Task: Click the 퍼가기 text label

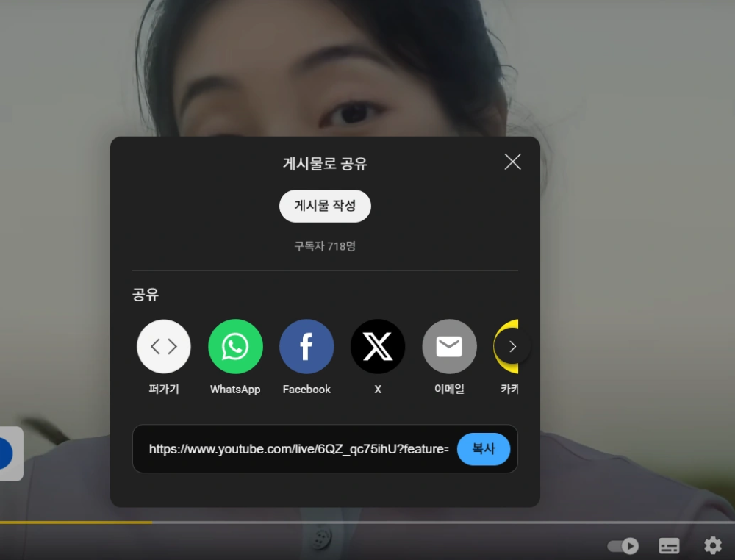Action: point(164,390)
